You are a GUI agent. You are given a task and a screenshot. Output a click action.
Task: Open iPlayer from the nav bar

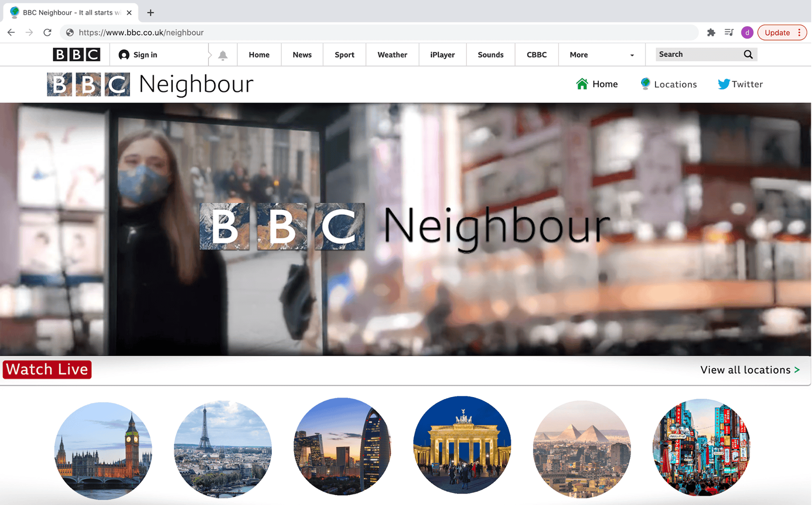pos(442,55)
